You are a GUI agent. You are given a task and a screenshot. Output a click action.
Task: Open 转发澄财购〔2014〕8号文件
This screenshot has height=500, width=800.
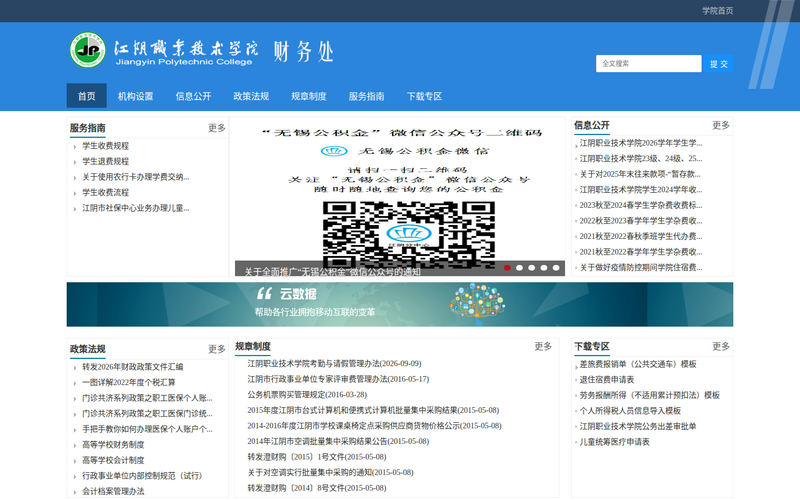coord(317,488)
